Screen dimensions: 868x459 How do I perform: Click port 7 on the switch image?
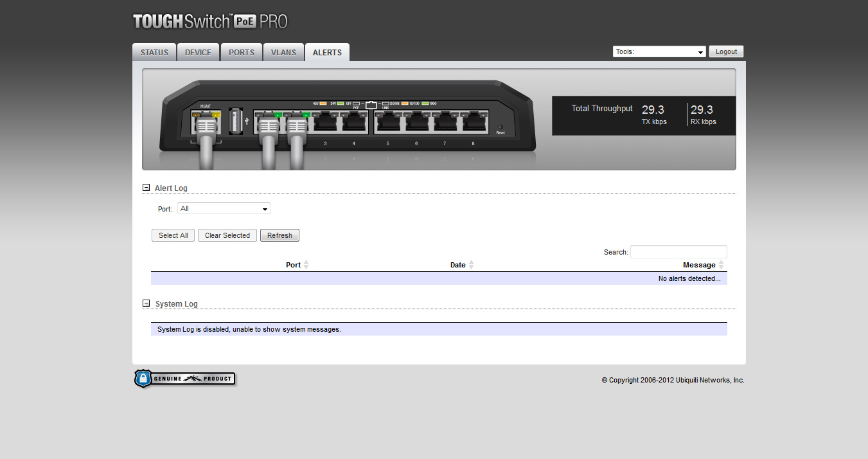(x=445, y=122)
